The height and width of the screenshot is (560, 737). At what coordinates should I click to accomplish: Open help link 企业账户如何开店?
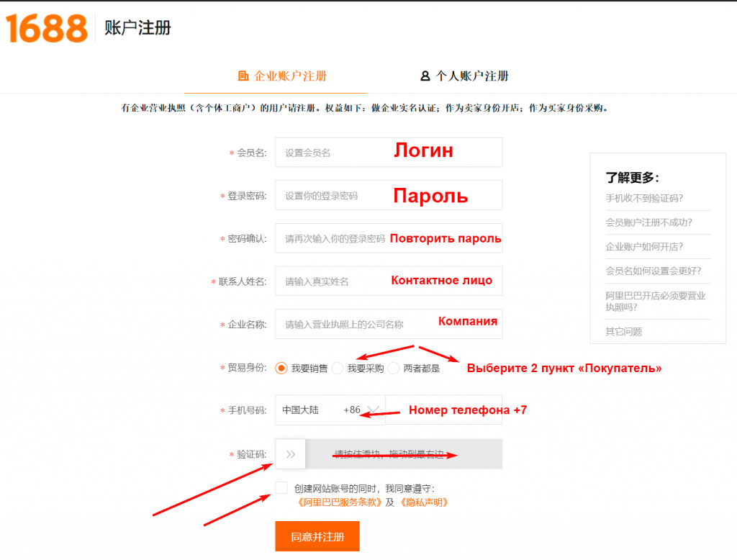(644, 247)
